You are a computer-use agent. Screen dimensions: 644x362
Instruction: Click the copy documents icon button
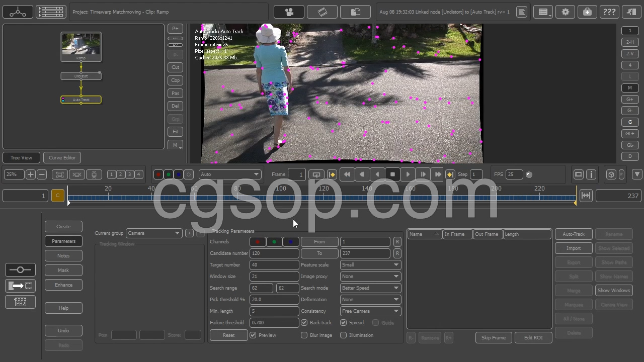(x=355, y=12)
